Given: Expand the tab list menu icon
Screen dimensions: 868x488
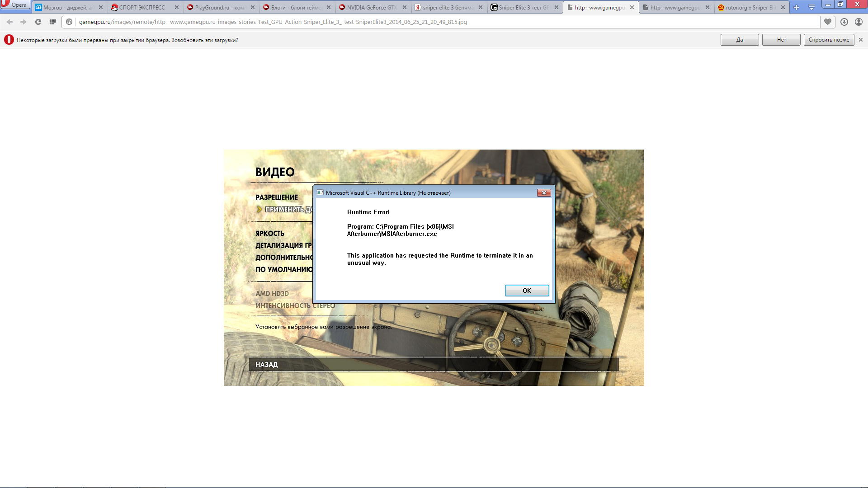Looking at the screenshot, I should tap(812, 7).
